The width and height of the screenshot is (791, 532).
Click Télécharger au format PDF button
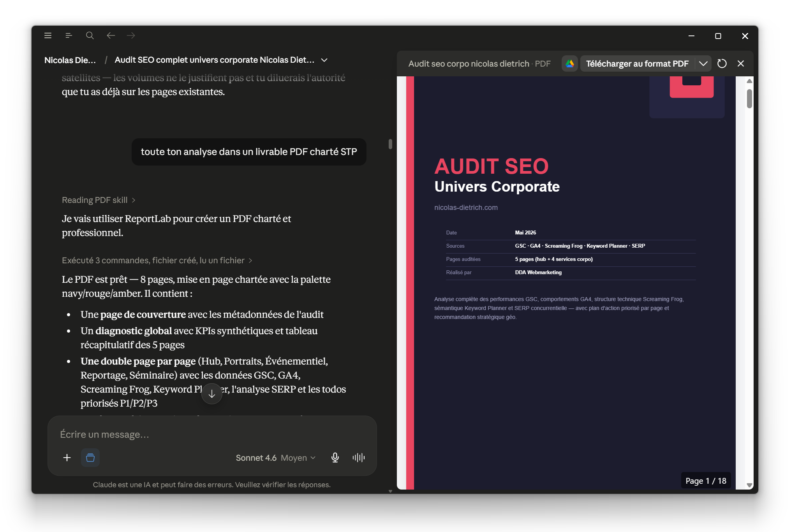637,63
